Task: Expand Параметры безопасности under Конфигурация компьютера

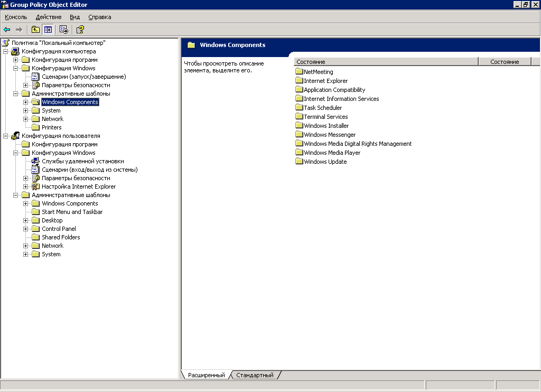Action: tap(25, 85)
